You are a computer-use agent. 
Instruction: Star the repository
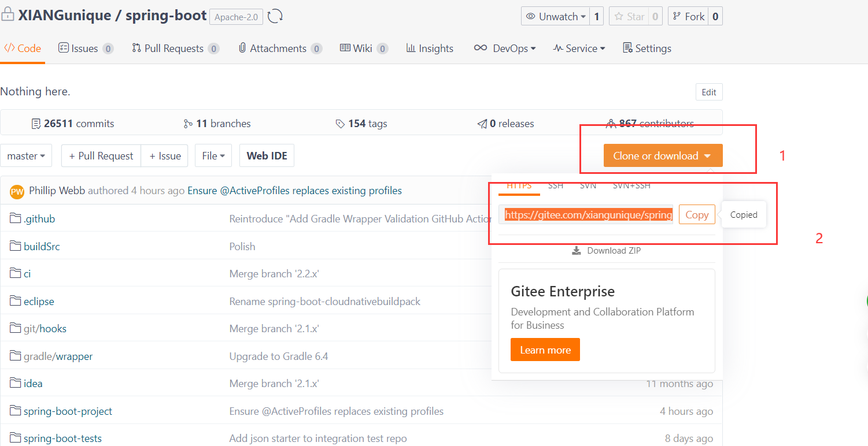[628, 16]
